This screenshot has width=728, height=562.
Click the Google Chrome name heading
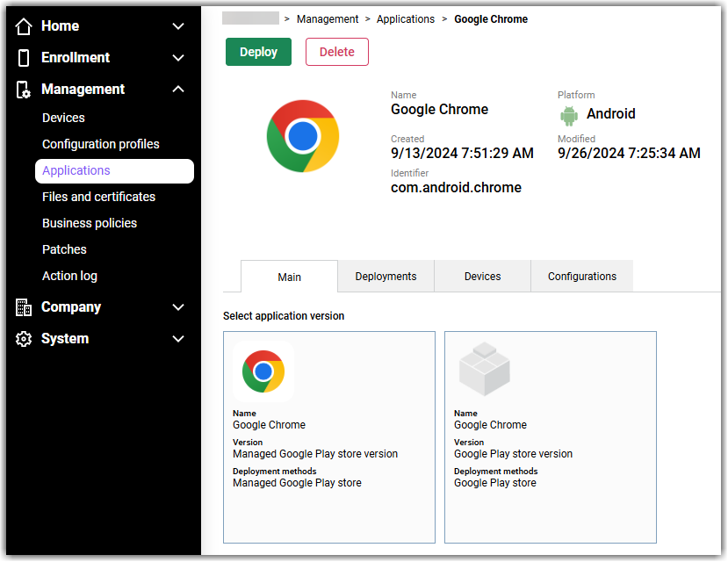[440, 110]
